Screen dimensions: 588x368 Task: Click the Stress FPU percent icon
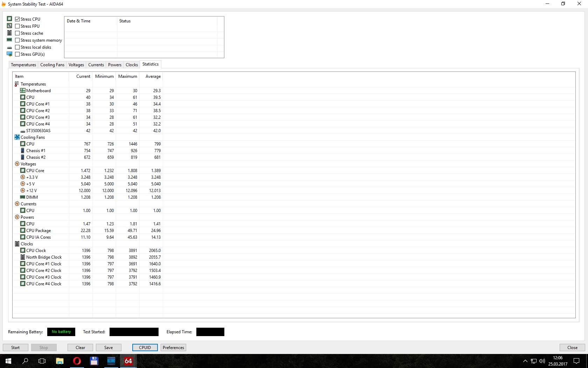click(x=9, y=26)
